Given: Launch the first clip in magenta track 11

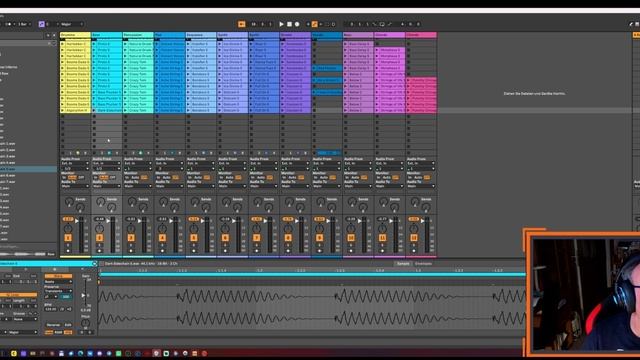Looking at the screenshot, I should click(377, 50).
